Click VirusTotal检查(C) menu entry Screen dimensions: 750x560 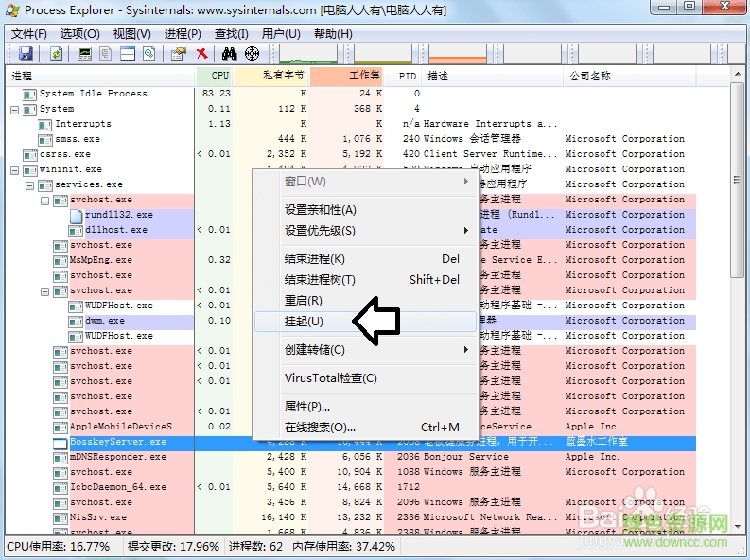tap(331, 378)
